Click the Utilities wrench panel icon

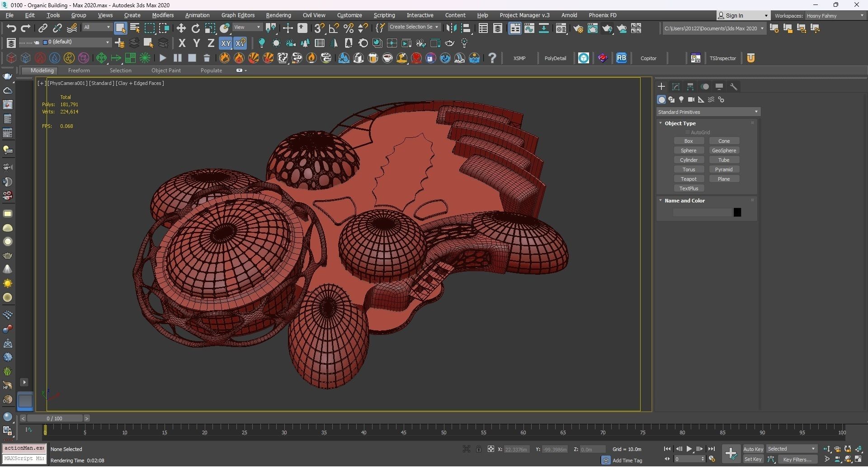pos(734,87)
